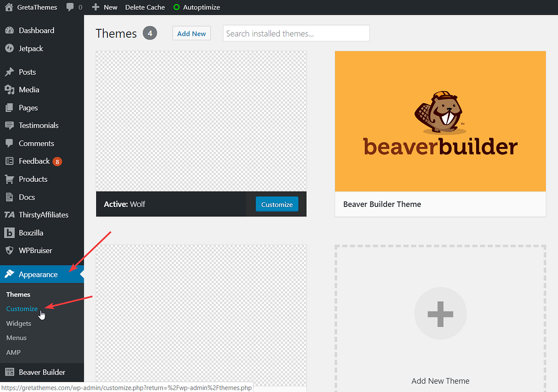This screenshot has width=558, height=392.
Task: Open Docs from the sidebar icon
Action: pos(10,197)
